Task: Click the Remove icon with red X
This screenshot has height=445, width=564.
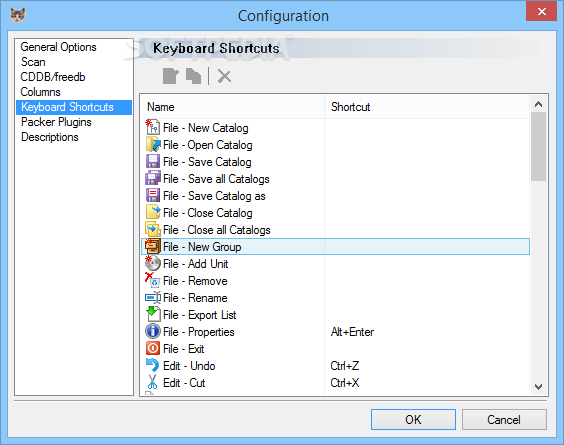Action: (153, 280)
